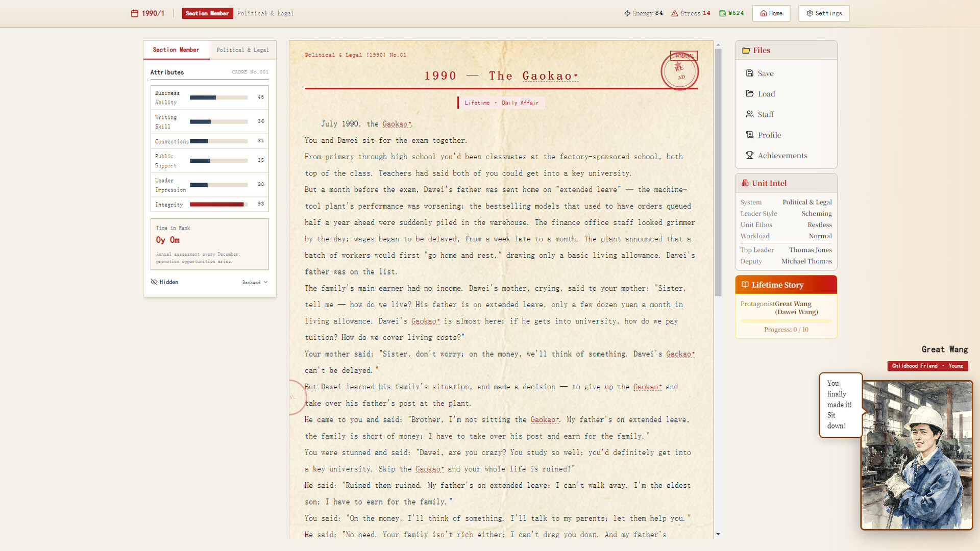Click the Lifetime Story book icon
980x551 pixels.
pos(745,285)
